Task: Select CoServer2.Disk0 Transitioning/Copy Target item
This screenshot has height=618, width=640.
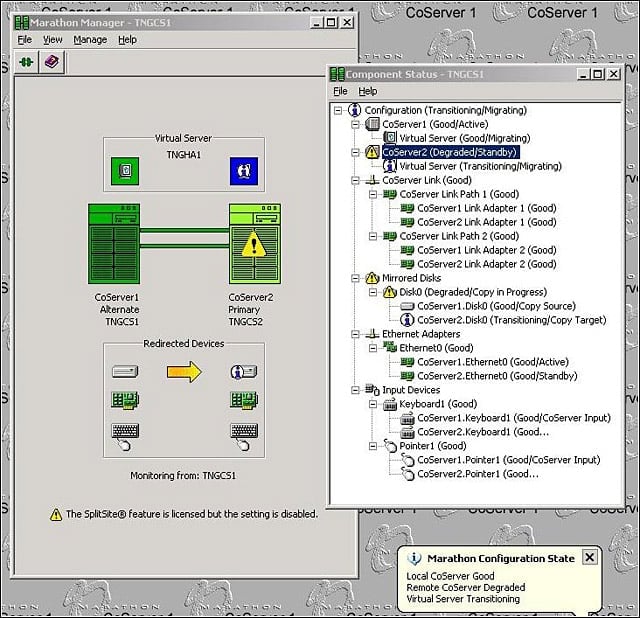Action: tap(511, 320)
